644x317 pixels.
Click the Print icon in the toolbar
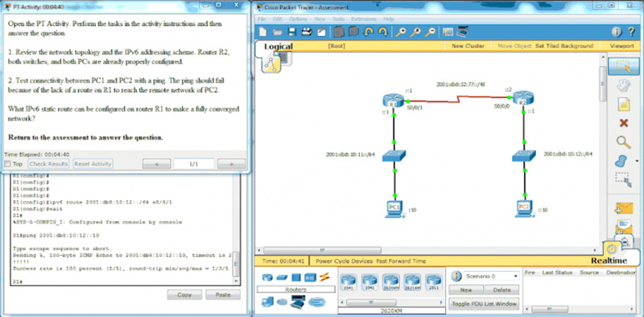click(307, 32)
